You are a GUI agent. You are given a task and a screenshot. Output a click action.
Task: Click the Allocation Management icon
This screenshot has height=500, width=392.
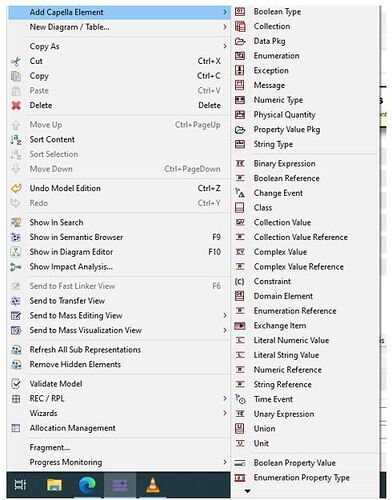tap(16, 428)
